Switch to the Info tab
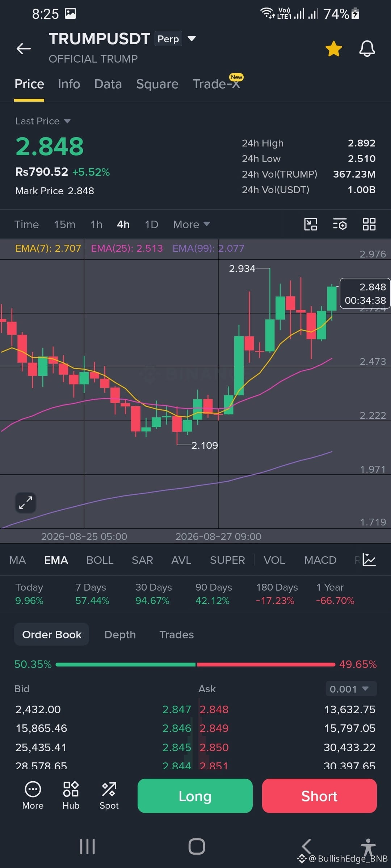This screenshot has width=391, height=868. pos(69,84)
